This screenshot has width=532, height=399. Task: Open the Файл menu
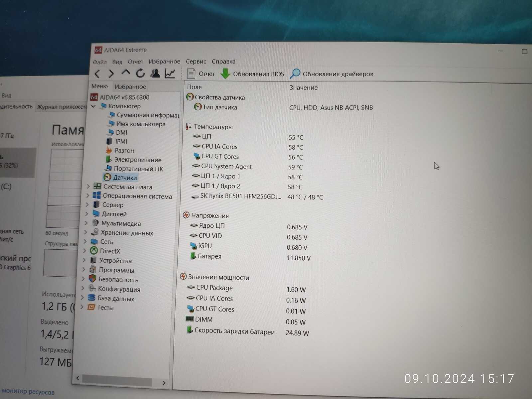pyautogui.click(x=100, y=62)
